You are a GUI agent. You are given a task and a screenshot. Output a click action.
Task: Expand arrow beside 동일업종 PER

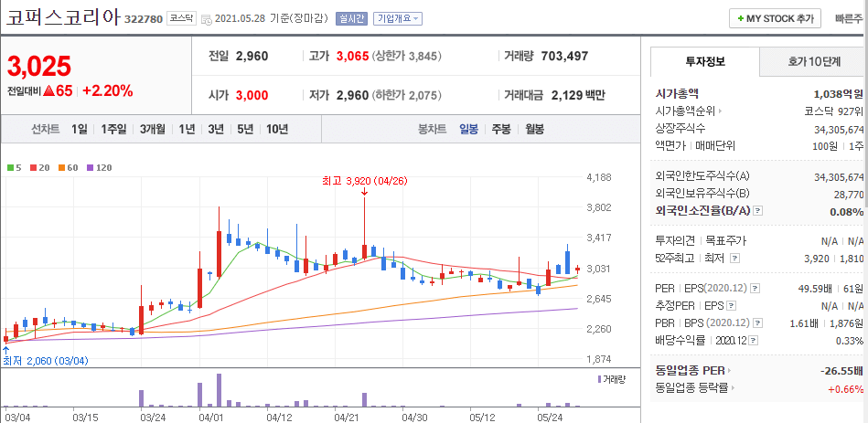(x=730, y=371)
